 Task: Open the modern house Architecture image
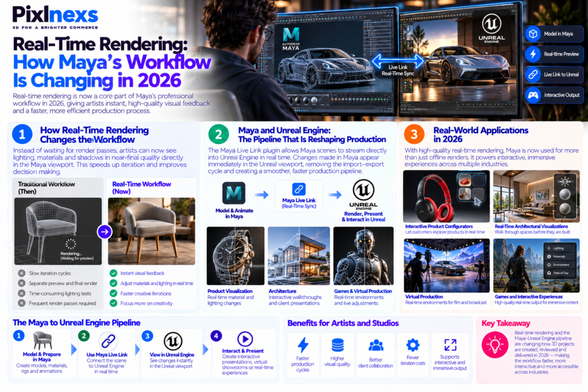click(299, 256)
